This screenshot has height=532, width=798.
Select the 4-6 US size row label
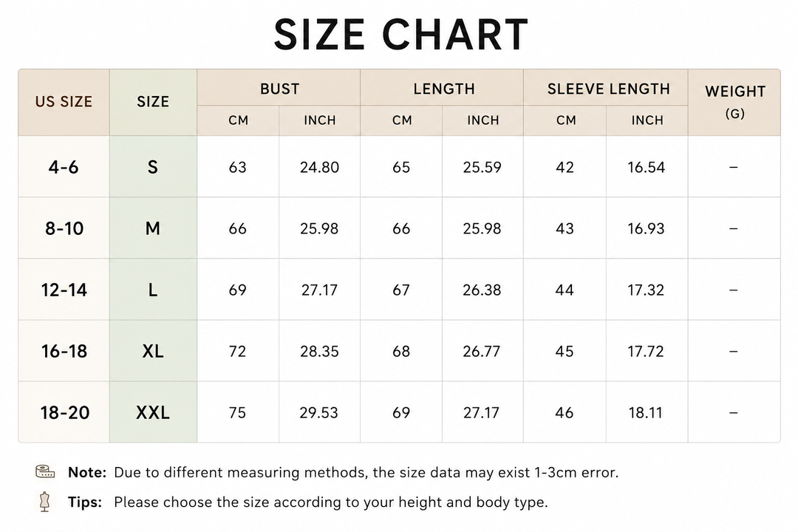[64, 167]
